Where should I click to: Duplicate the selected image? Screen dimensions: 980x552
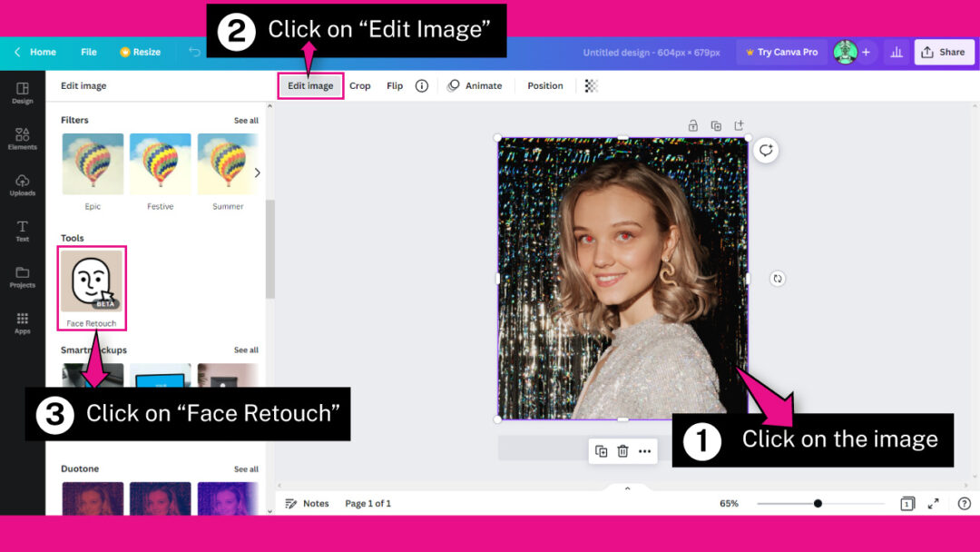pyautogui.click(x=602, y=450)
